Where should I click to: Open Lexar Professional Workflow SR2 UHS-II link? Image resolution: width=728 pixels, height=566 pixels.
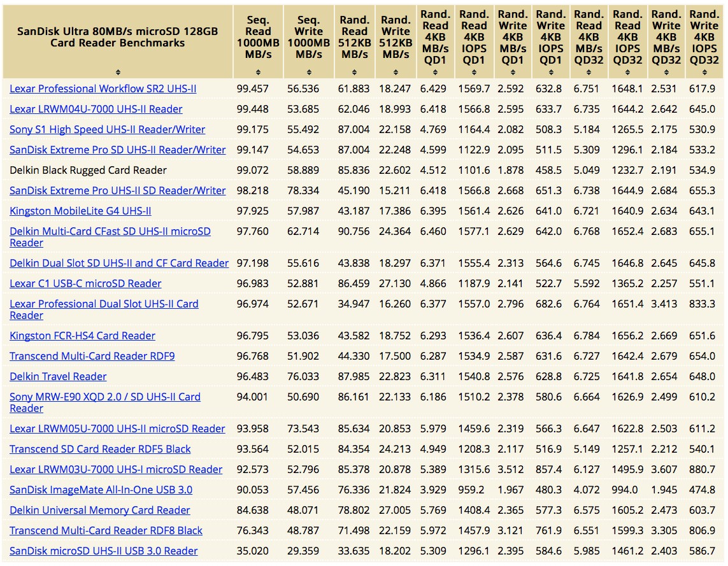coord(103,88)
